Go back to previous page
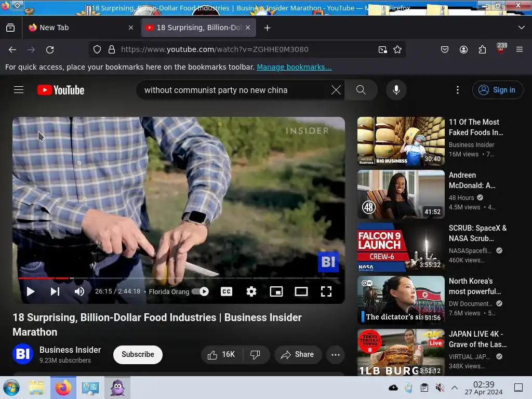The width and height of the screenshot is (532, 399). tap(12, 50)
